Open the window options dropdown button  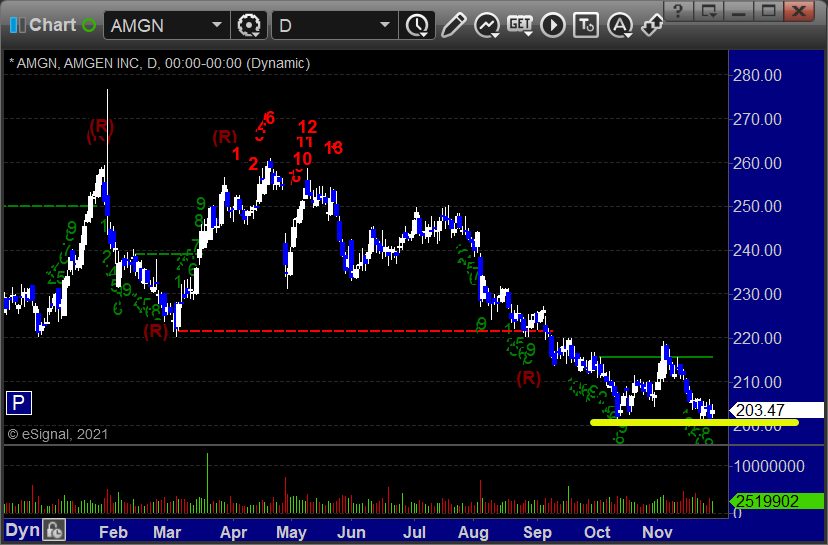click(708, 11)
